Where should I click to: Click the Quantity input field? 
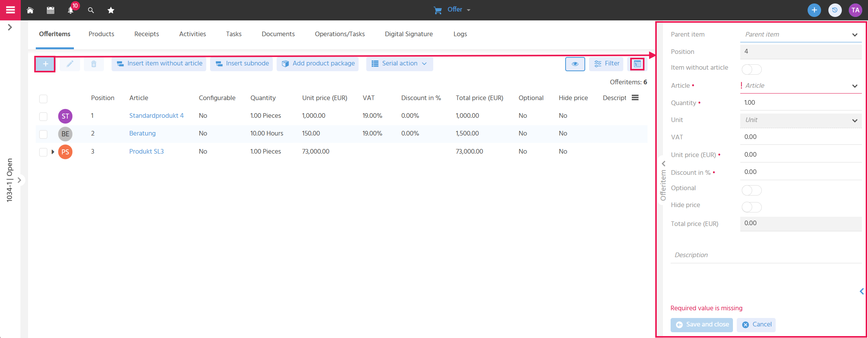pos(801,102)
